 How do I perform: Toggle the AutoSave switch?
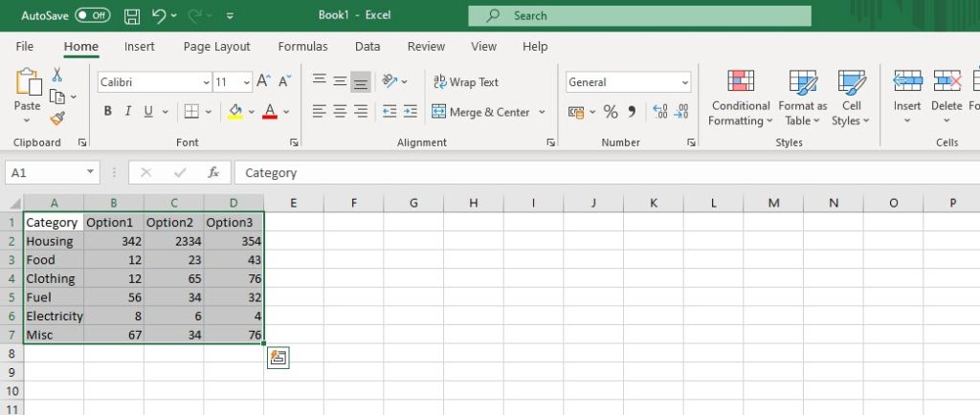pyautogui.click(x=93, y=15)
